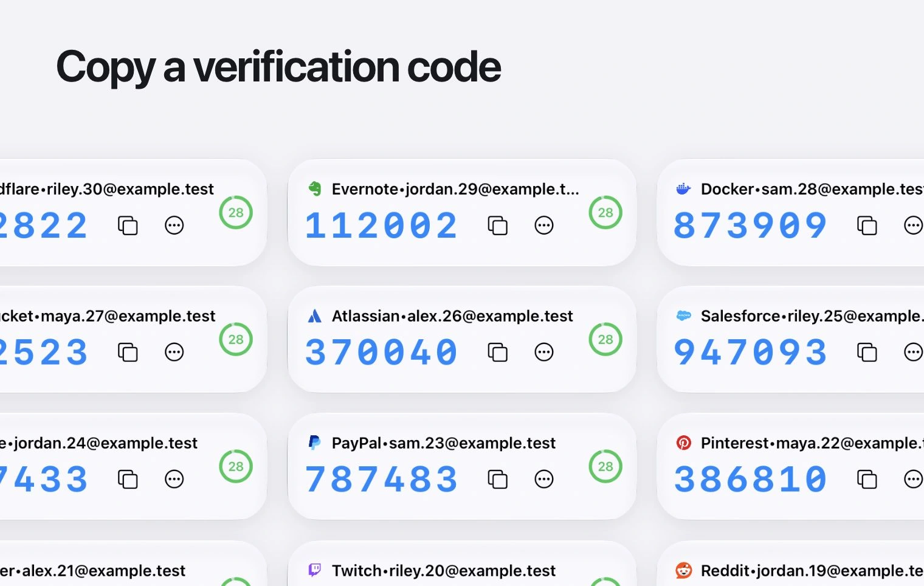Open more options for the PayPal entry

click(x=544, y=479)
